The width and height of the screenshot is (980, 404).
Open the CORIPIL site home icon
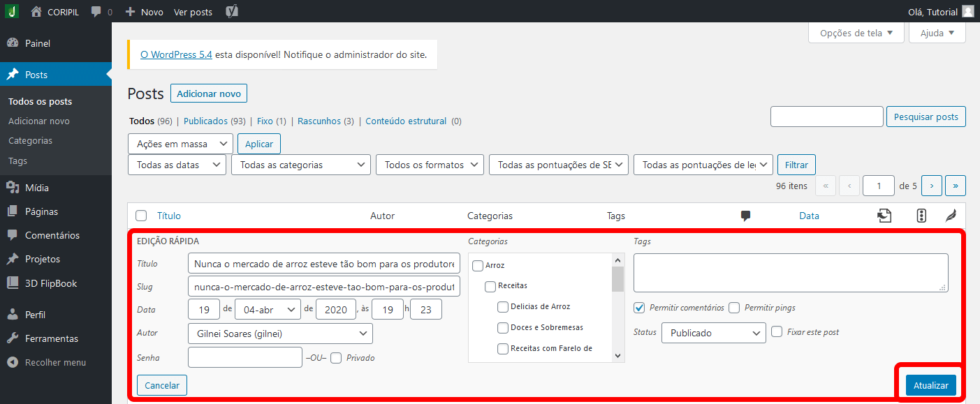tap(36, 12)
